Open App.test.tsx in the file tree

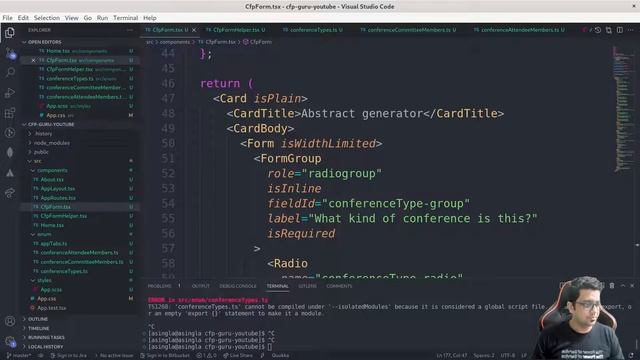[80, 308]
